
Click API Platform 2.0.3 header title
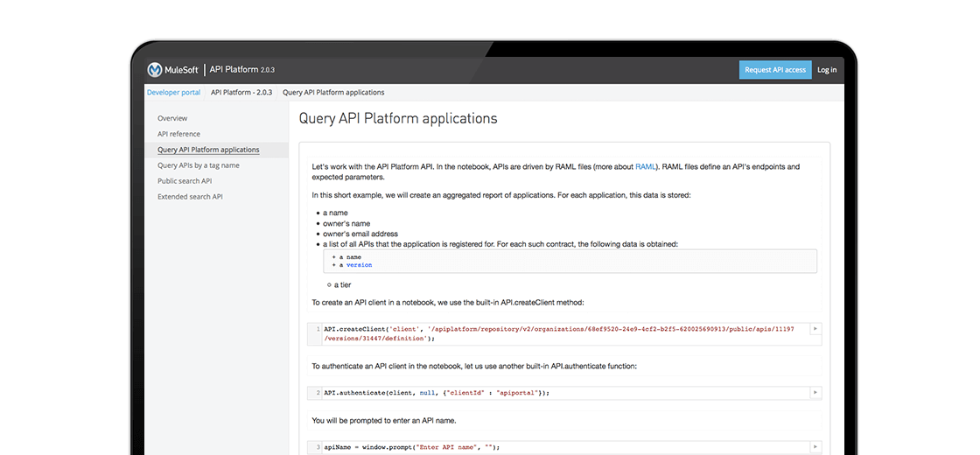click(242, 70)
